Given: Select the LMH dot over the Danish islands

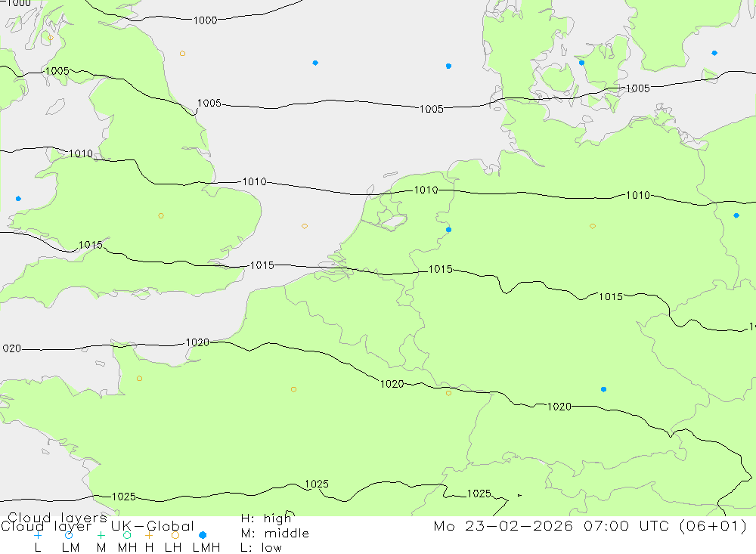Looking at the screenshot, I should coord(582,63).
